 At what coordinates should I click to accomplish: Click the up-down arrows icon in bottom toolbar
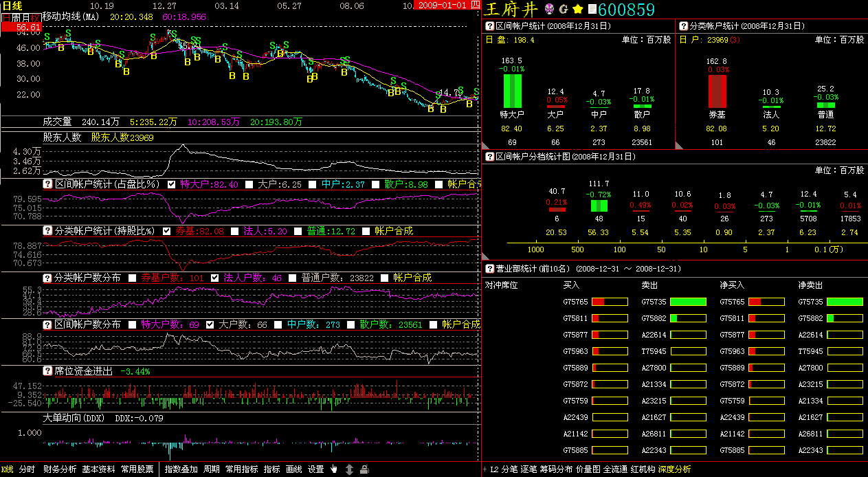click(x=349, y=469)
